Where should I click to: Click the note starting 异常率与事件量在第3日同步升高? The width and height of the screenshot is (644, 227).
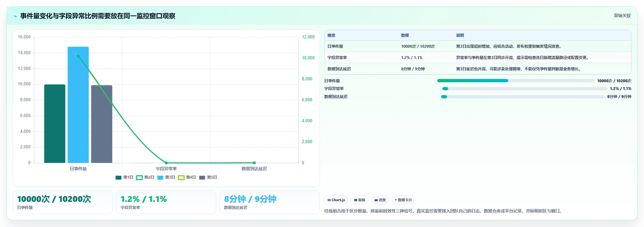pyautogui.click(x=523, y=58)
